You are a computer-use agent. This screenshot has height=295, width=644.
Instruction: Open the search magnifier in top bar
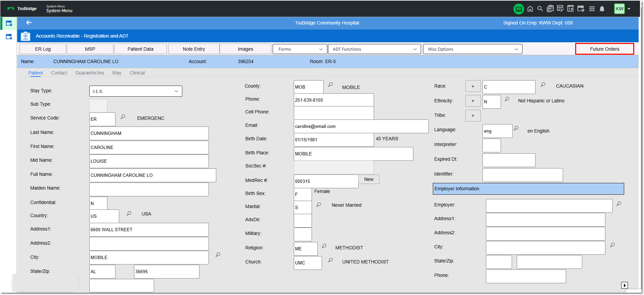[540, 9]
